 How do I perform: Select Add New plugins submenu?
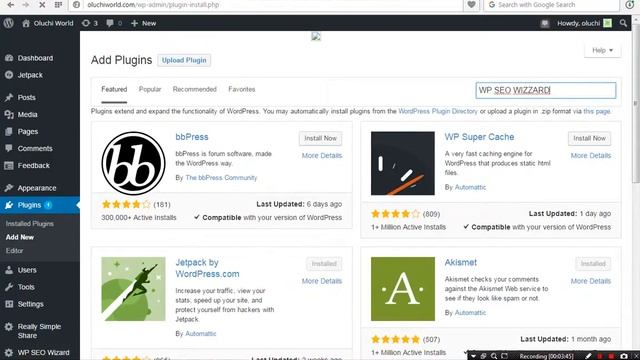point(20,237)
